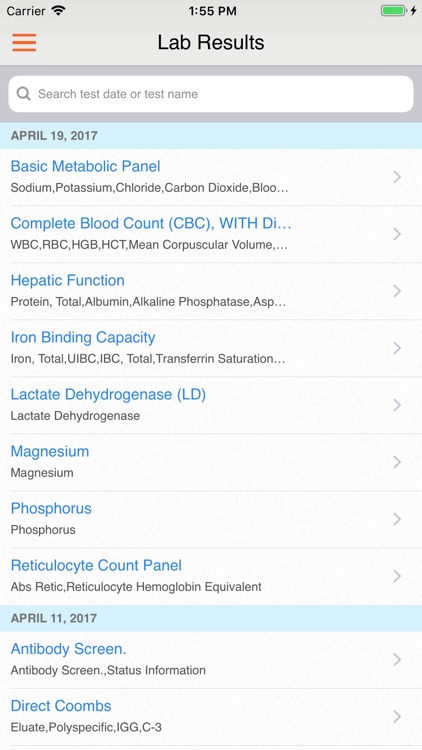This screenshot has width=422, height=750.
Task: Click the April 19, 2017 section header
Action: (x=211, y=136)
